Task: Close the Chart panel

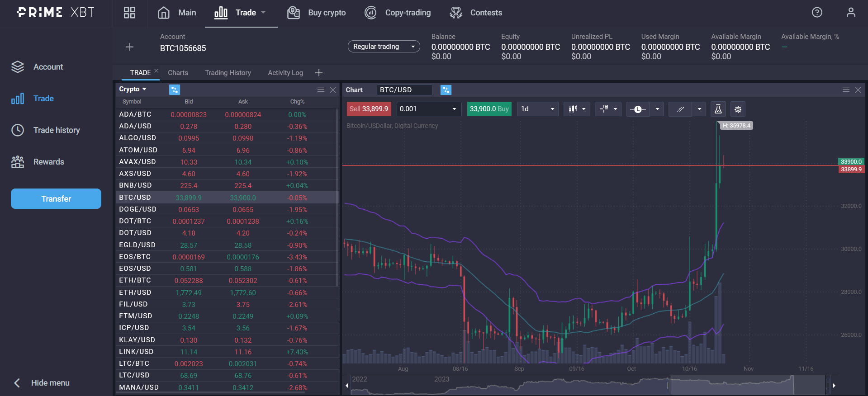Action: pos(858,90)
